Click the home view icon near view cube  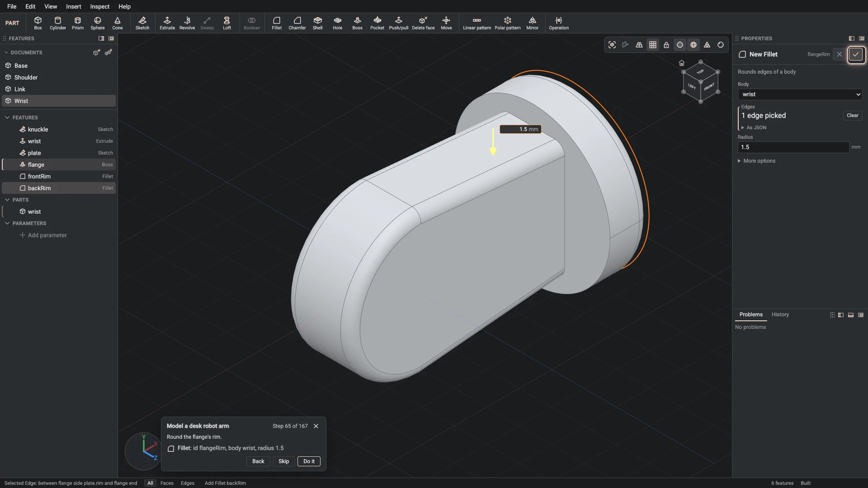[x=682, y=63]
